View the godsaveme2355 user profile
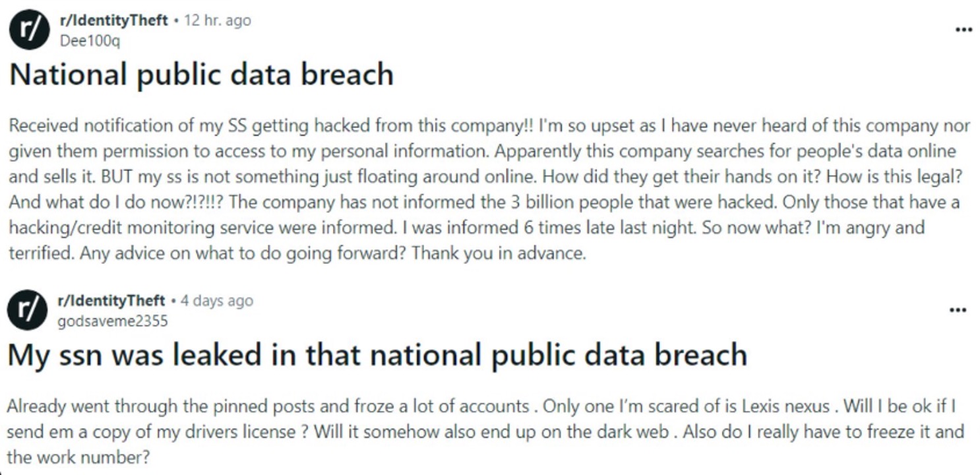980x475 pixels. 113,321
